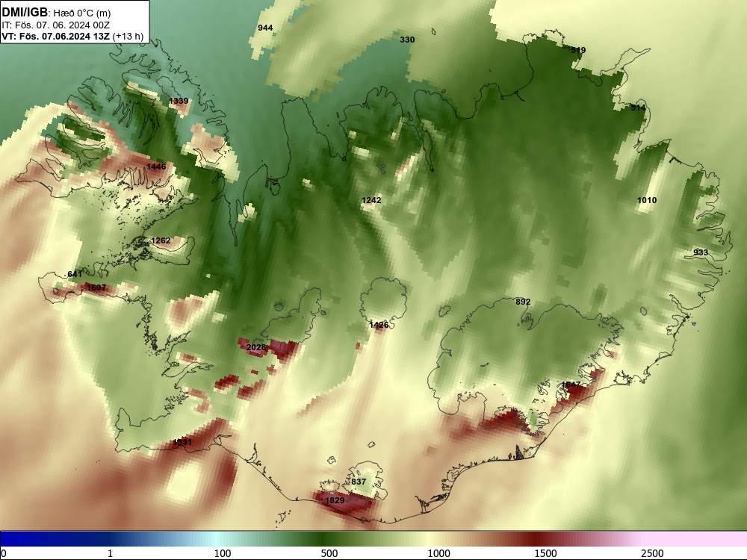This screenshot has width=747, height=560.
Task: Click the 1500 tick on the color scale
Action: click(x=545, y=553)
